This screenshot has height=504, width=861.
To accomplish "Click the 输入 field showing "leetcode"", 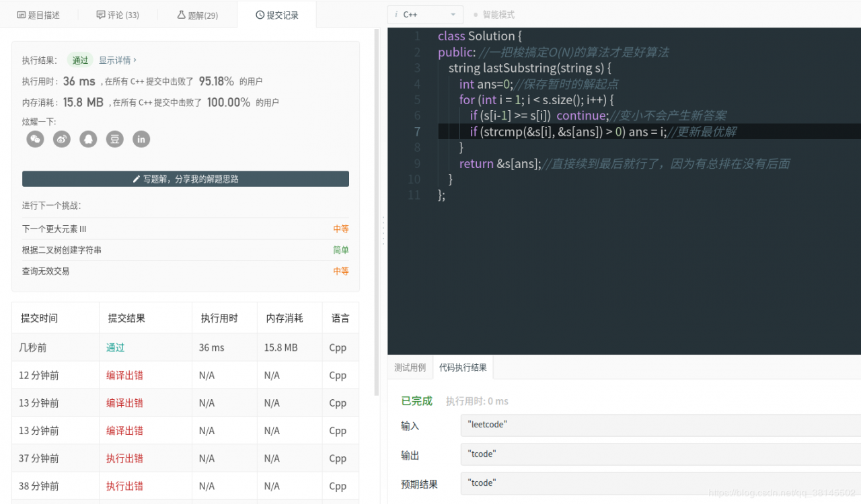I will 660,425.
